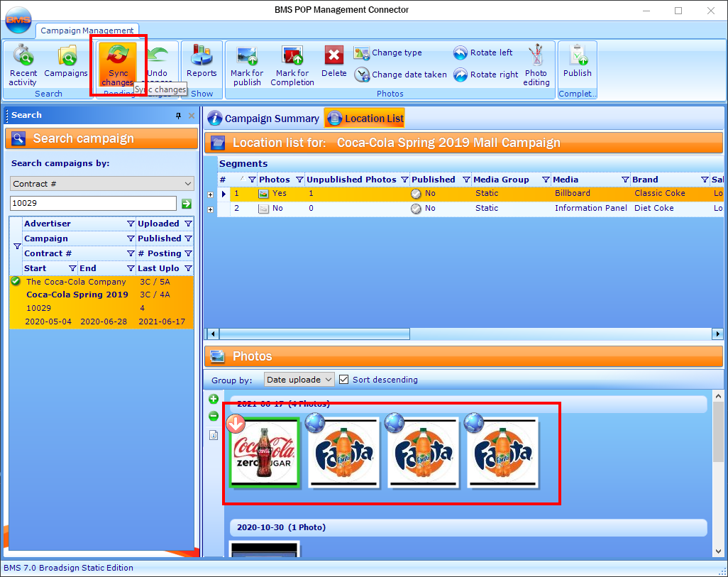The height and width of the screenshot is (577, 728).
Task: Switch to Location List tab
Action: (365, 119)
